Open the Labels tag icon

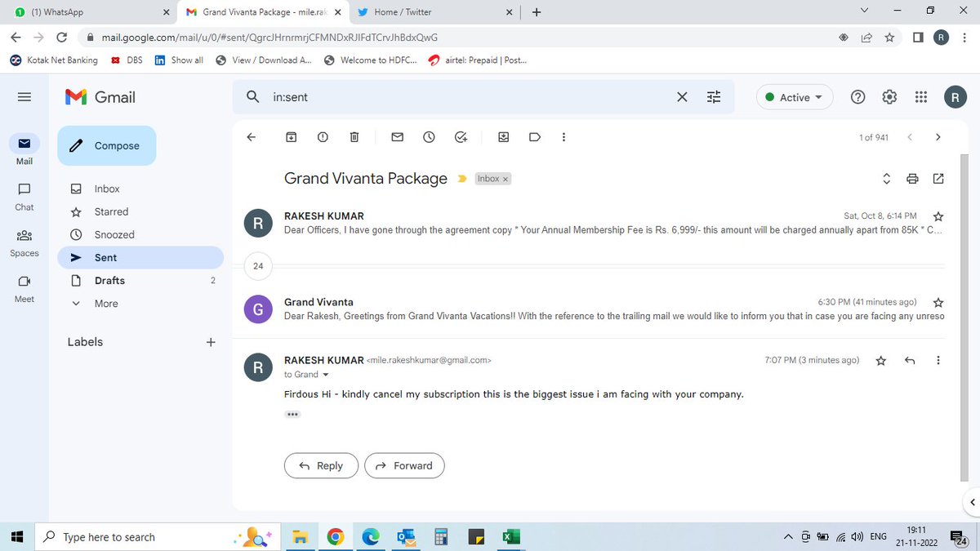(x=535, y=137)
